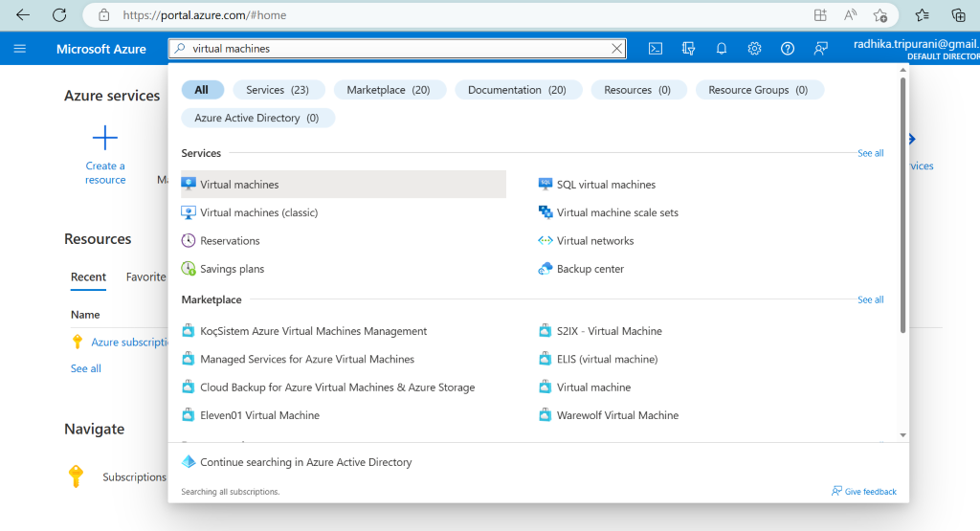Screen dimensions: 980x531
Task: Open the Directories and subscriptions filter icon
Action: point(688,49)
